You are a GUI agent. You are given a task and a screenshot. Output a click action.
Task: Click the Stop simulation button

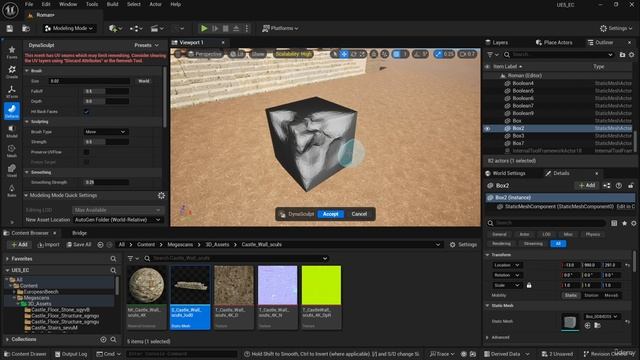[x=226, y=28]
